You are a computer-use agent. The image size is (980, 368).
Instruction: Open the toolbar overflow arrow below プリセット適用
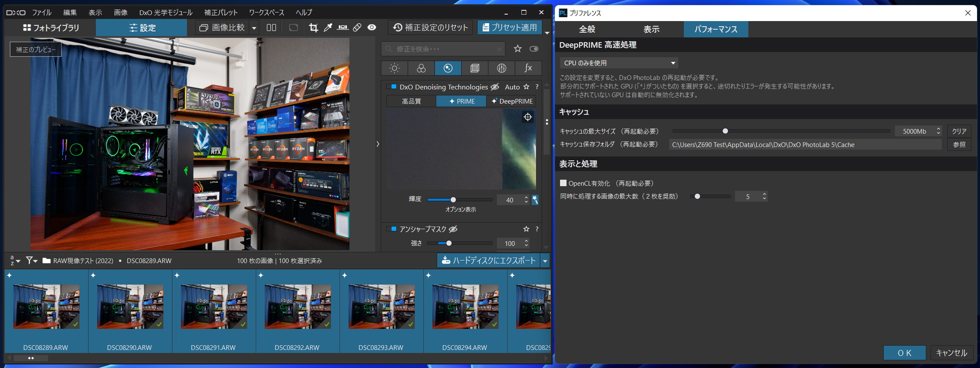547,33
